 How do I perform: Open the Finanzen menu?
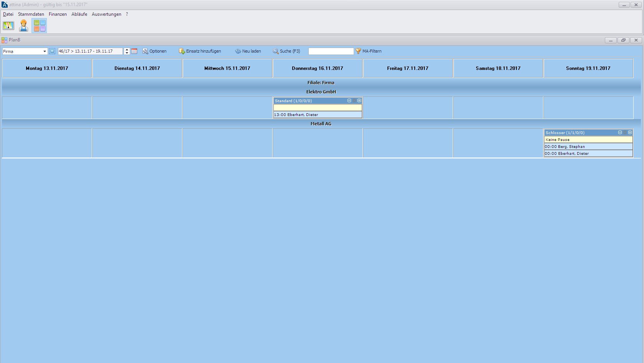(x=58, y=14)
